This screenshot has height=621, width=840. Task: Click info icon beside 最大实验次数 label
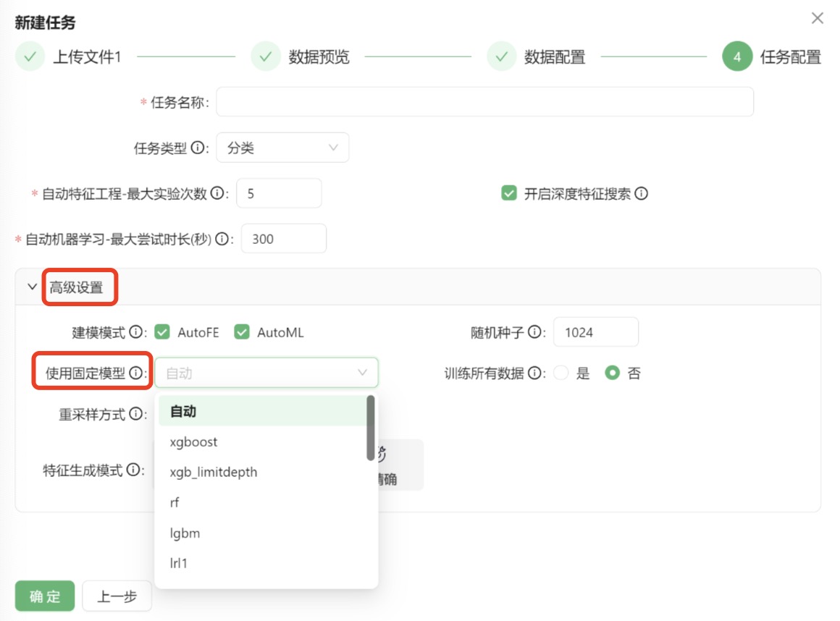coord(222,194)
